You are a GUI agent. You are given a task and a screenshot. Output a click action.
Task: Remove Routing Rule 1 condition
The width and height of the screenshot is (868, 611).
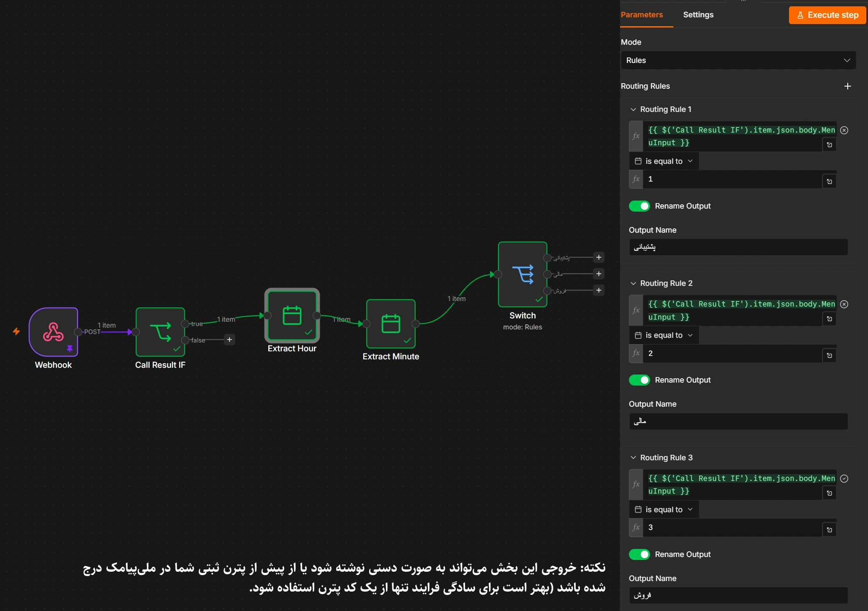tap(844, 130)
